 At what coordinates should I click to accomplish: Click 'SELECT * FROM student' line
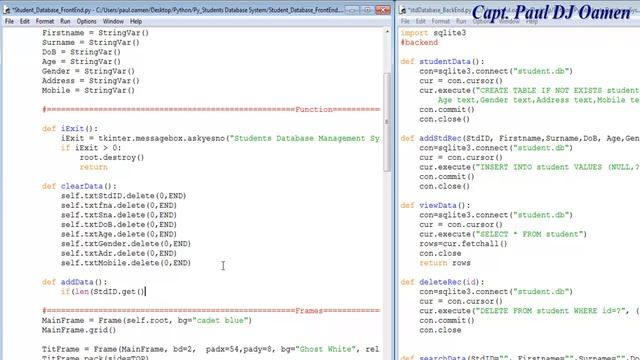503,234
